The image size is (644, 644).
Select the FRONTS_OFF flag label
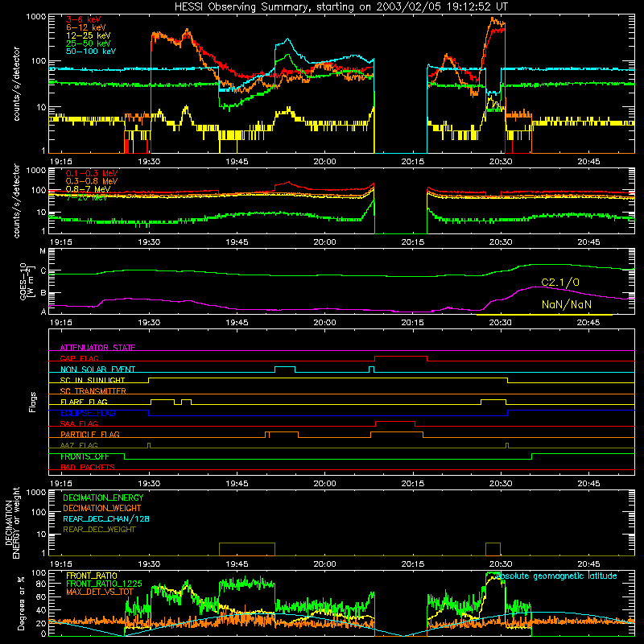click(85, 456)
